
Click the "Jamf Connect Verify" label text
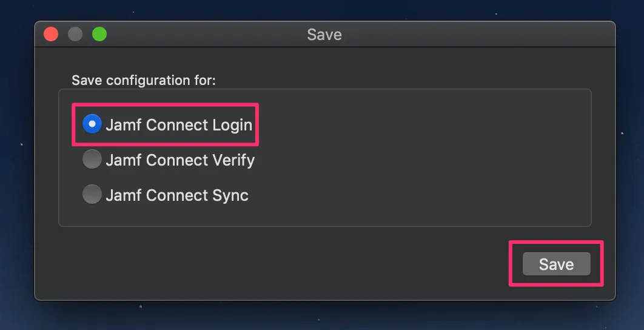pyautogui.click(x=179, y=160)
